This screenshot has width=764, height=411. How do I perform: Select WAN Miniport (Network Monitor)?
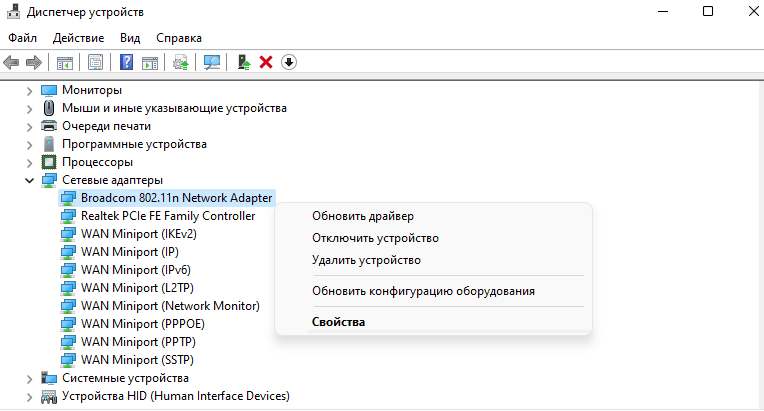click(171, 306)
